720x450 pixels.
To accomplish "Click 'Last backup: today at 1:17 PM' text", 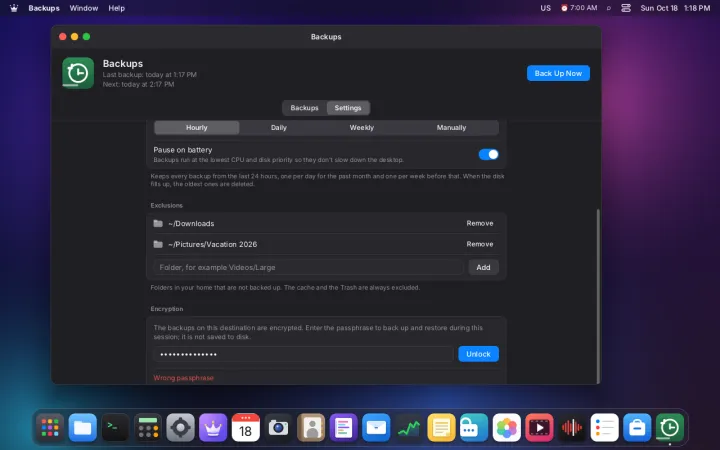I will tap(150, 74).
